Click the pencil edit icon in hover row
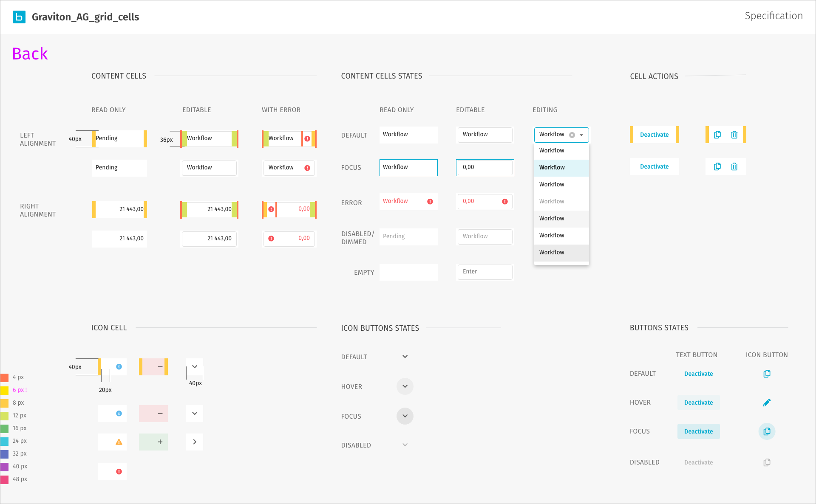816x504 pixels. coord(767,403)
